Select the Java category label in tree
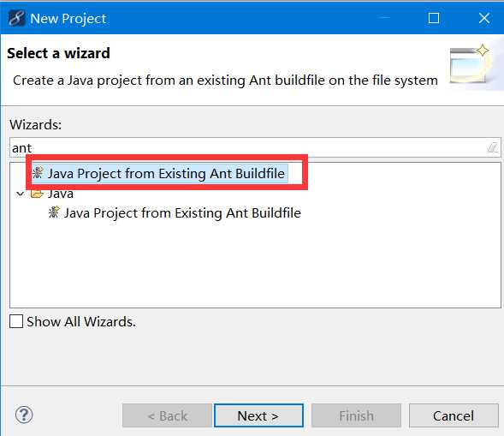Screen dimensions: 504x436 (x=61, y=194)
